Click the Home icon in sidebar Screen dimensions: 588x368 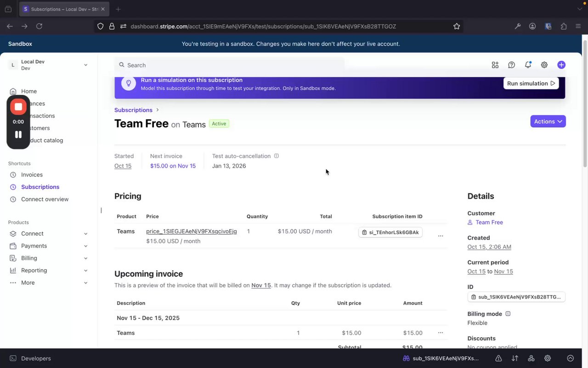pyautogui.click(x=13, y=91)
